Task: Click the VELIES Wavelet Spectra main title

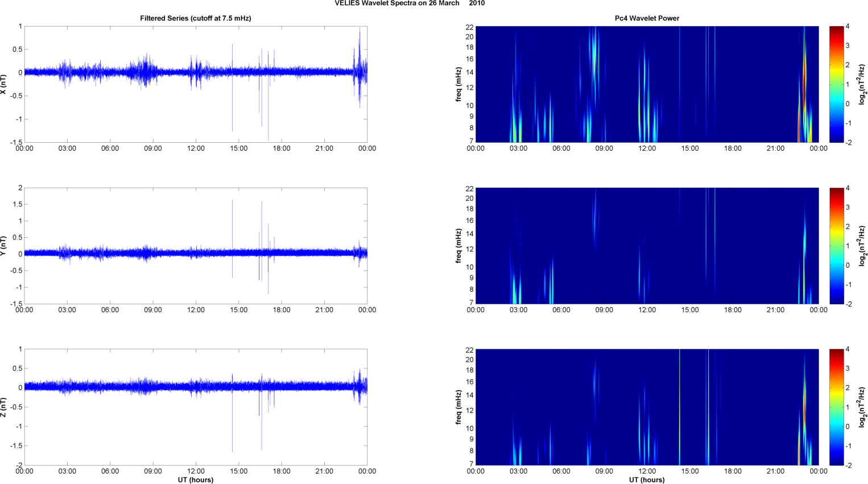Action: 410,3
